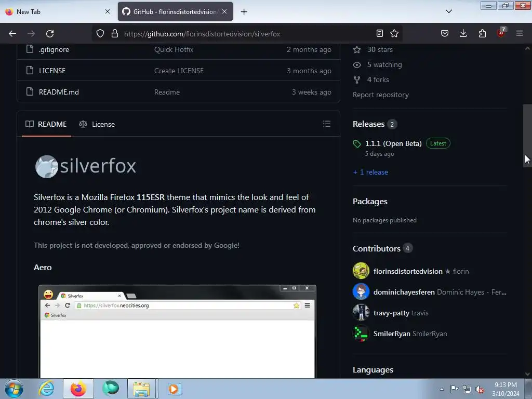
Task: Switch to the License tab
Action: 97,124
